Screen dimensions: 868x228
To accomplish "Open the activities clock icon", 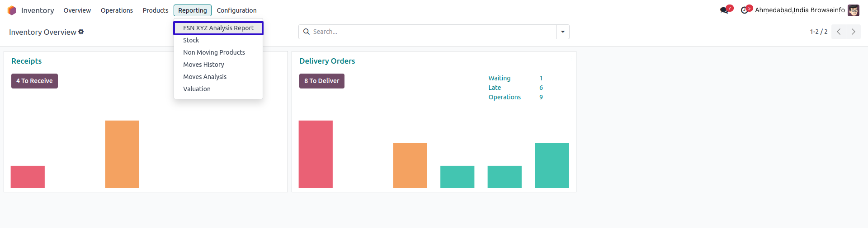I will pyautogui.click(x=744, y=10).
